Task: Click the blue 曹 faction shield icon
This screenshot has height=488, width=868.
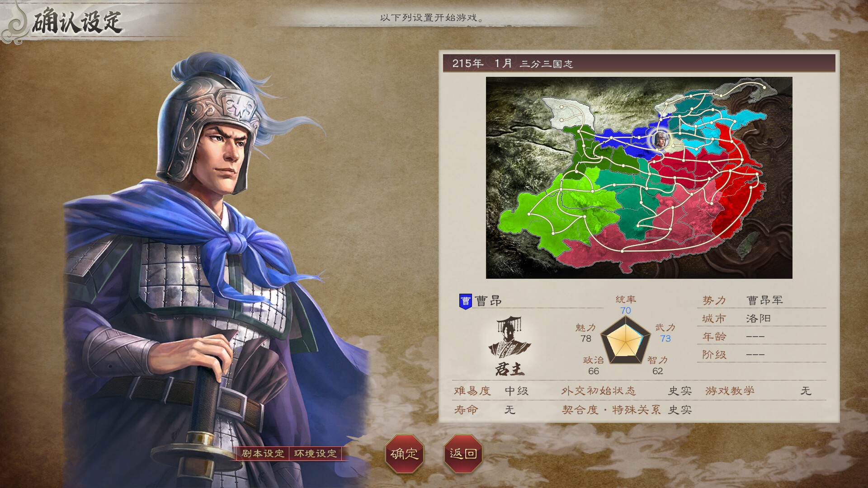Action: click(465, 301)
